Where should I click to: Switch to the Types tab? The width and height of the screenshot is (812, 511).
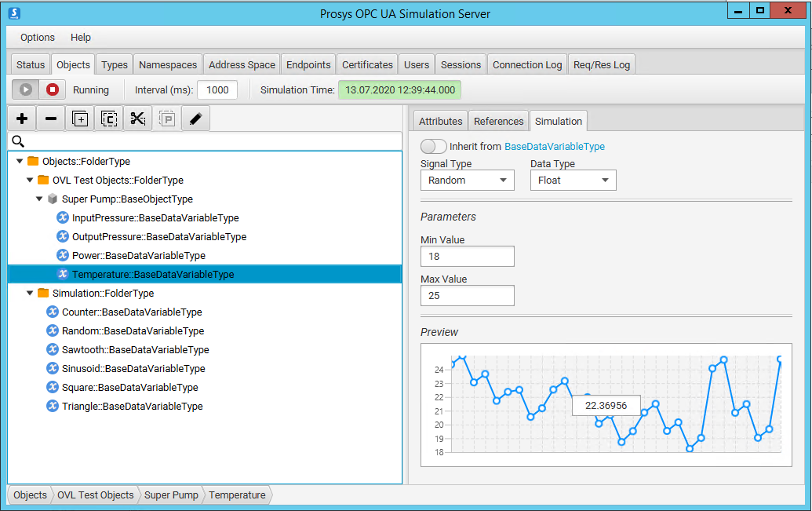[115, 65]
